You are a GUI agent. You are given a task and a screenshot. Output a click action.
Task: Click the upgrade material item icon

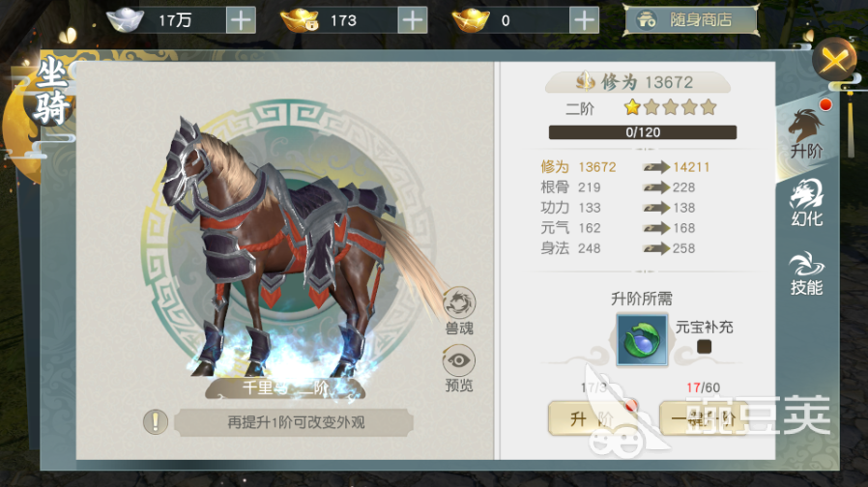point(642,340)
